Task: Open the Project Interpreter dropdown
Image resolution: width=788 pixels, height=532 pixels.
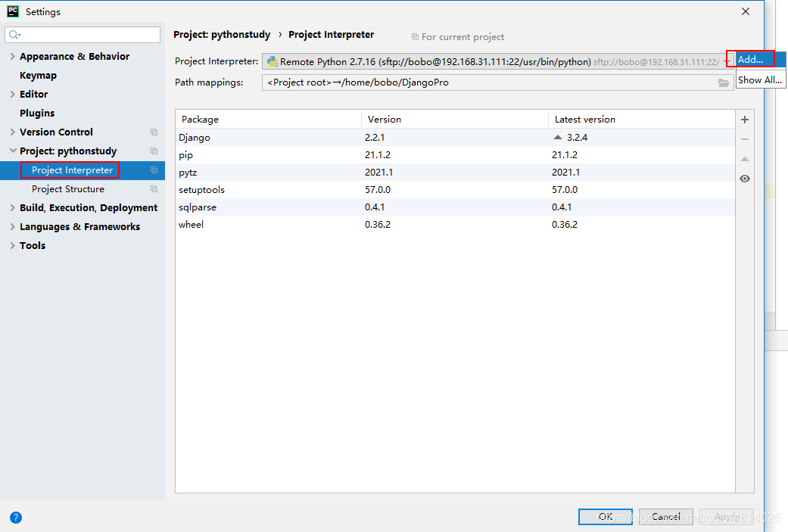Action: [x=498, y=62]
